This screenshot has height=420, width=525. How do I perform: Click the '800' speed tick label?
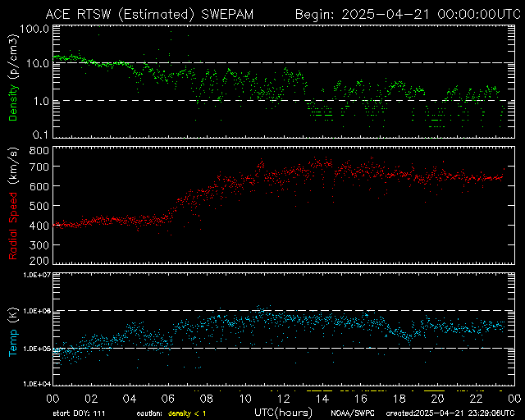coord(39,150)
